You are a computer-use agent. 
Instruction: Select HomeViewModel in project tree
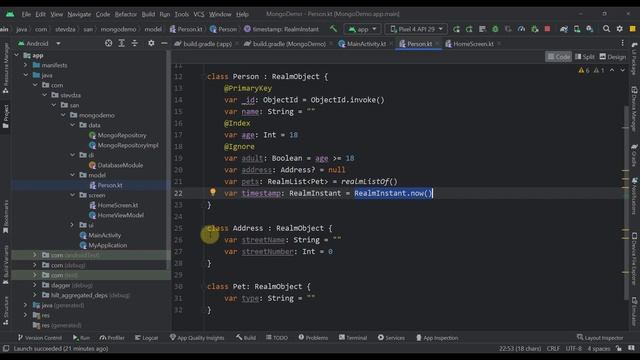click(116, 215)
